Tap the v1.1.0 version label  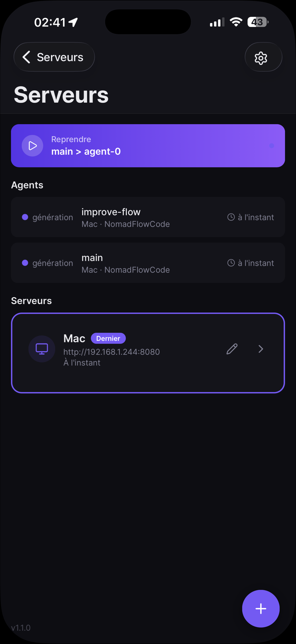(21, 628)
